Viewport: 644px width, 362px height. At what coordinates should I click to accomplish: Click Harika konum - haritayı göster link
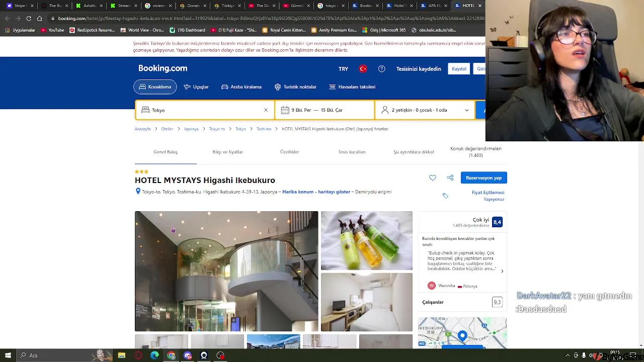point(316,192)
